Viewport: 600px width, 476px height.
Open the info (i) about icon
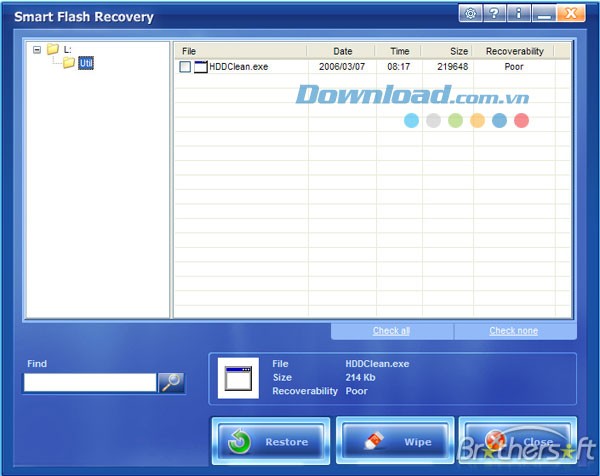coord(519,14)
